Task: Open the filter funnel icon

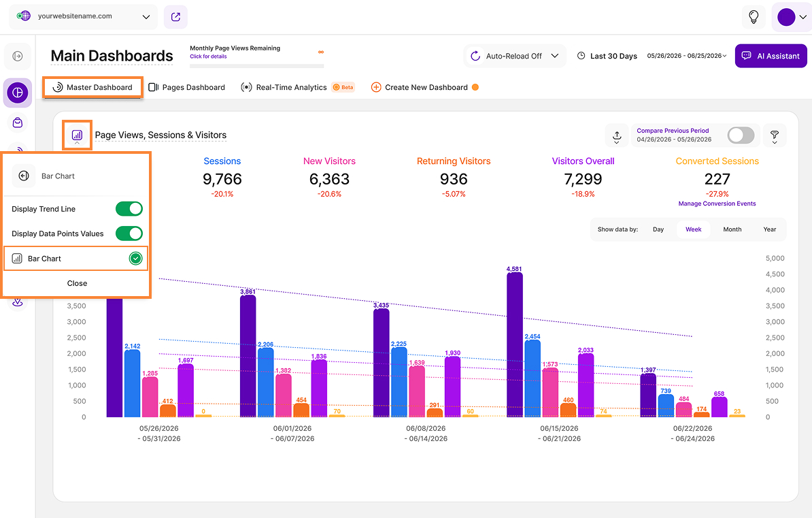Action: [x=774, y=136]
